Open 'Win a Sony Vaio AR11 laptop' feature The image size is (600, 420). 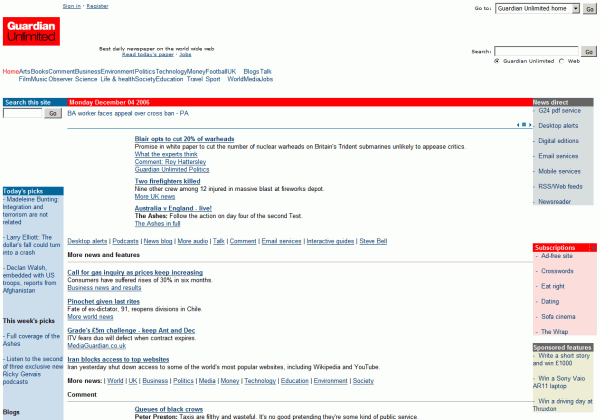coord(559,382)
